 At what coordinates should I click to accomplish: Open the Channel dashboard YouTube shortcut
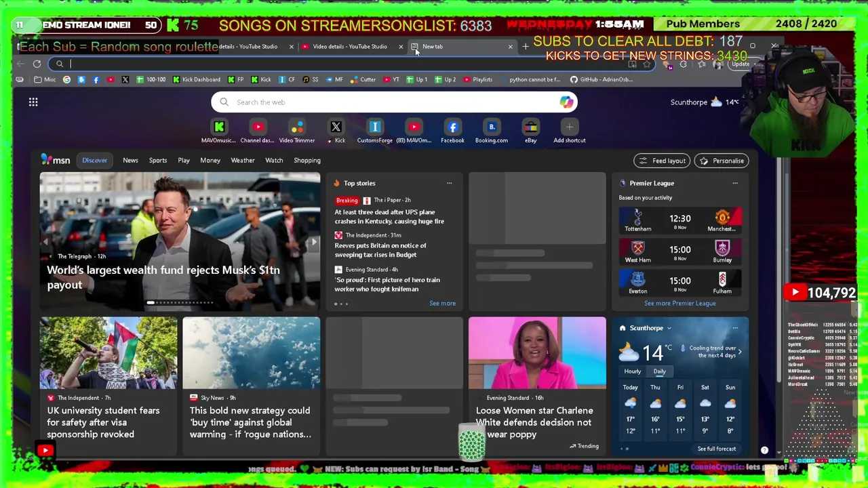tap(258, 131)
